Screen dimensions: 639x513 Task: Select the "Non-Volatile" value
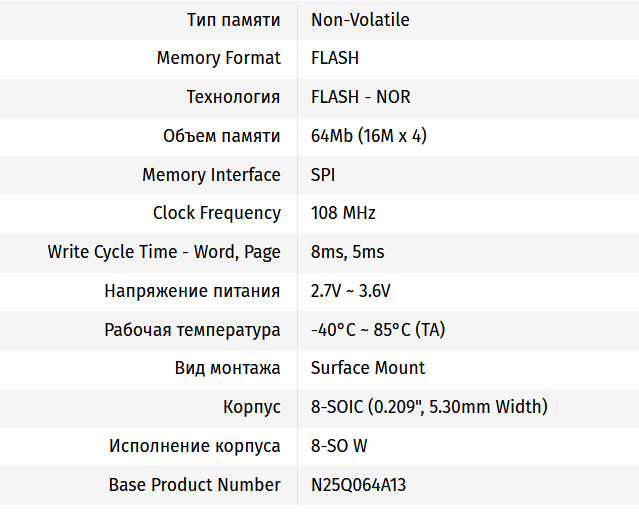pos(360,20)
